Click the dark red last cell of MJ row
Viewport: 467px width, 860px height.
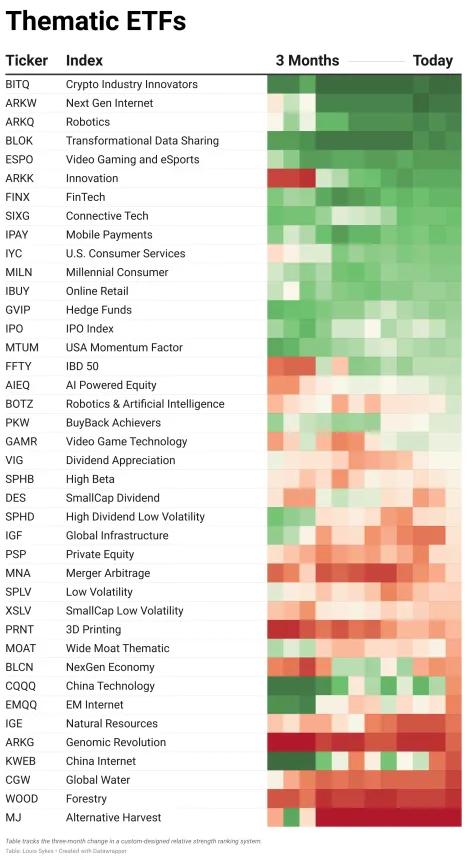click(453, 817)
